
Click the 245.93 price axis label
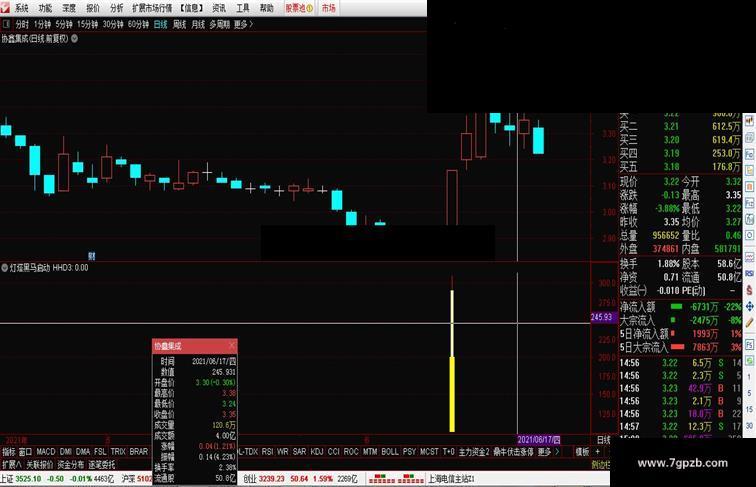coord(602,317)
